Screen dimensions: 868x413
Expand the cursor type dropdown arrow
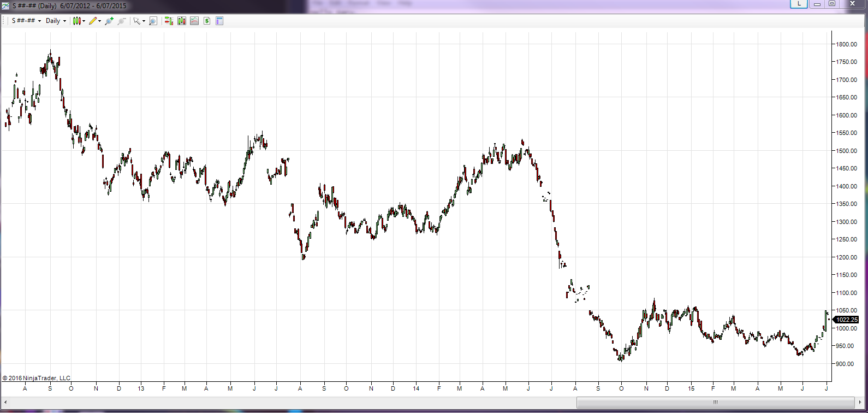click(x=144, y=21)
